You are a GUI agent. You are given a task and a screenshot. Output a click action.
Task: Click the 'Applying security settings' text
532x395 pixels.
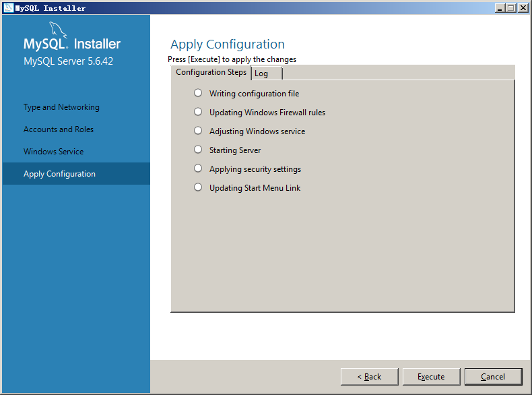tap(255, 169)
